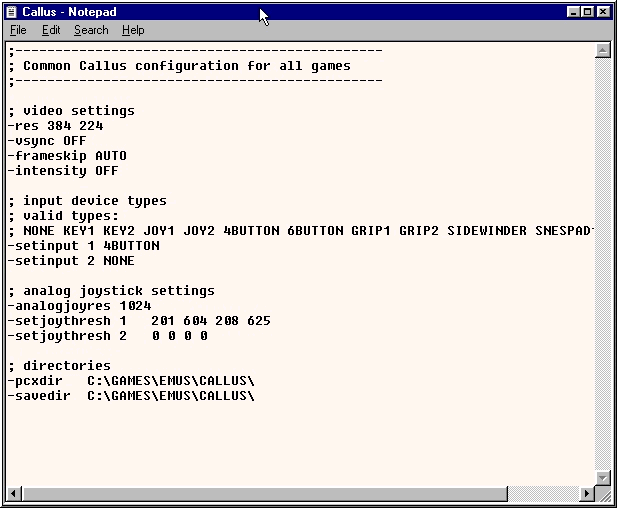Viewport: 617px width, 508px height.
Task: Click the '-setjoythresh 2 0 0 0 0' line
Action: pos(107,336)
